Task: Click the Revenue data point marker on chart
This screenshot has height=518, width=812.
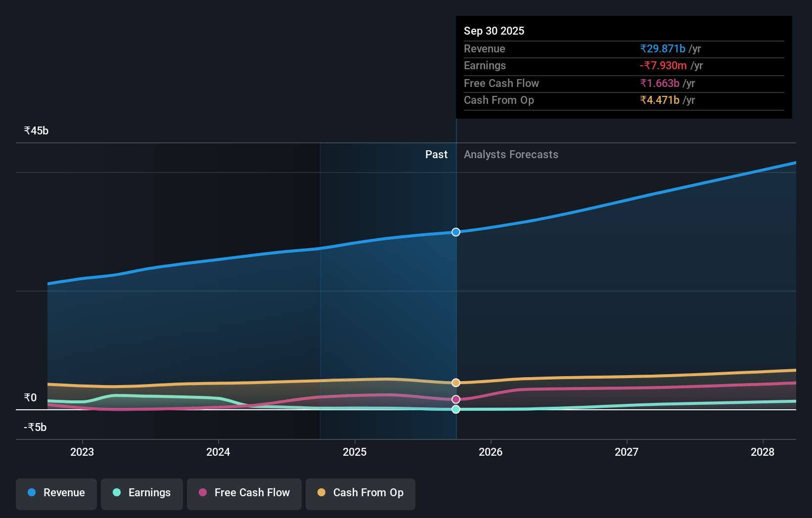Action: point(455,232)
